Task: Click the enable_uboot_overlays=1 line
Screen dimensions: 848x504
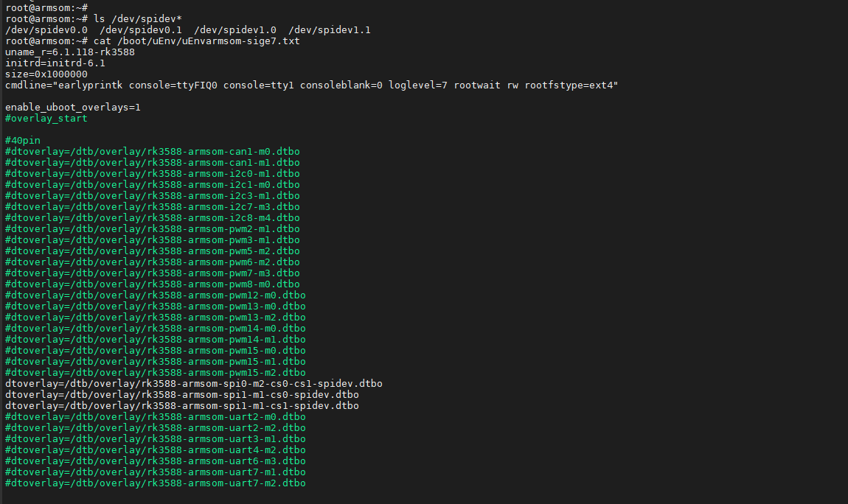Action: (73, 108)
